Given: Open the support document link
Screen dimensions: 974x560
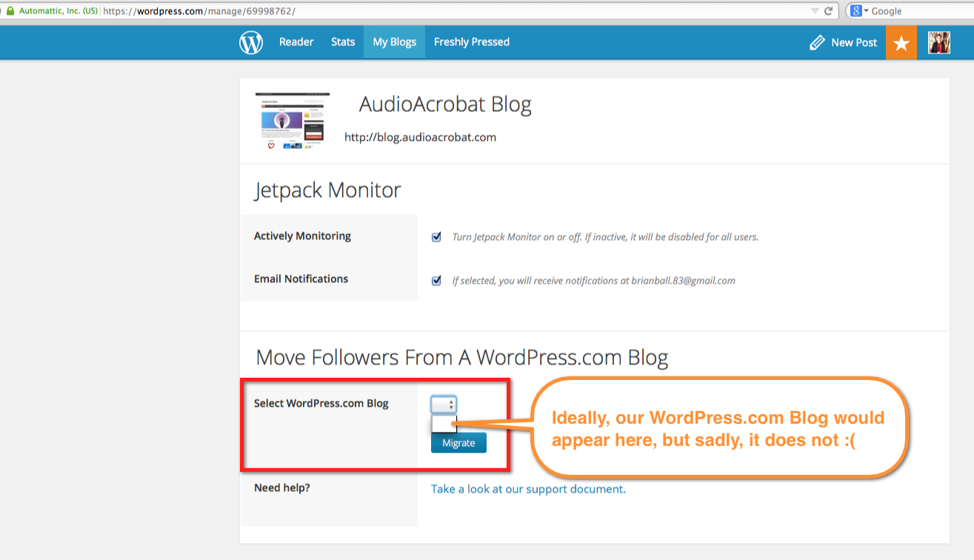Looking at the screenshot, I should [528, 489].
